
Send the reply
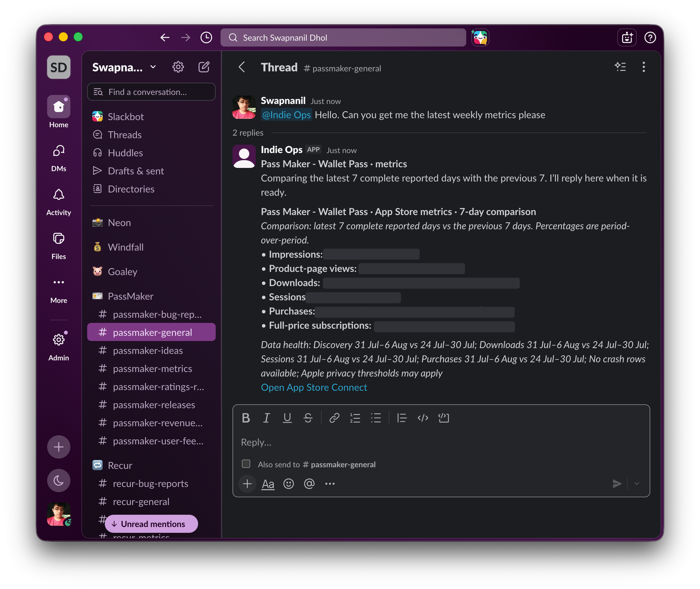pyautogui.click(x=617, y=484)
